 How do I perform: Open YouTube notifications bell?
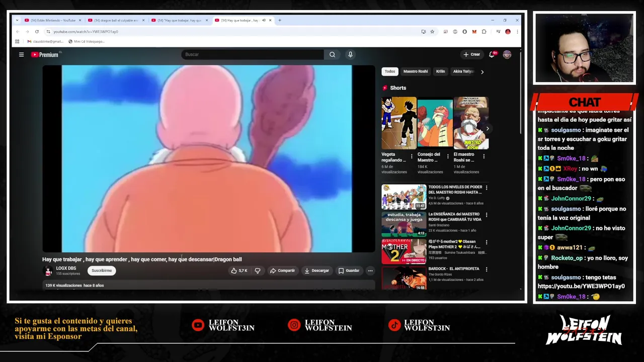coord(492,54)
